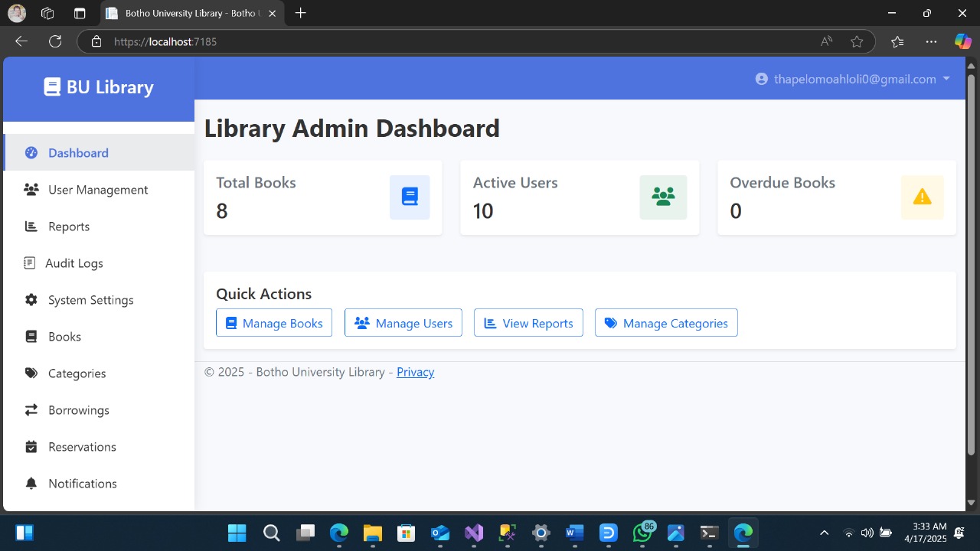Click the browser address bar

[x=459, y=41]
